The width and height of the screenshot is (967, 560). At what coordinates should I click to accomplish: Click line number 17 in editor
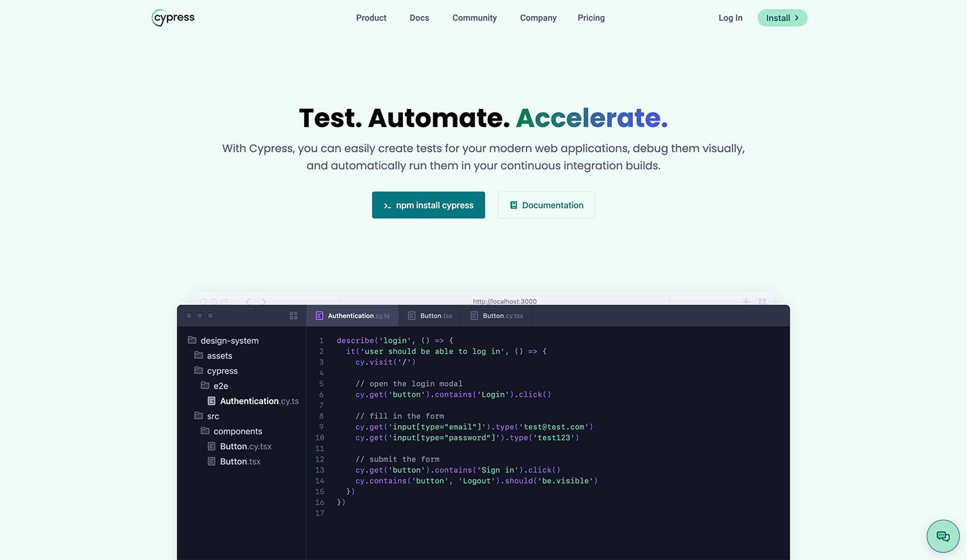tap(320, 513)
